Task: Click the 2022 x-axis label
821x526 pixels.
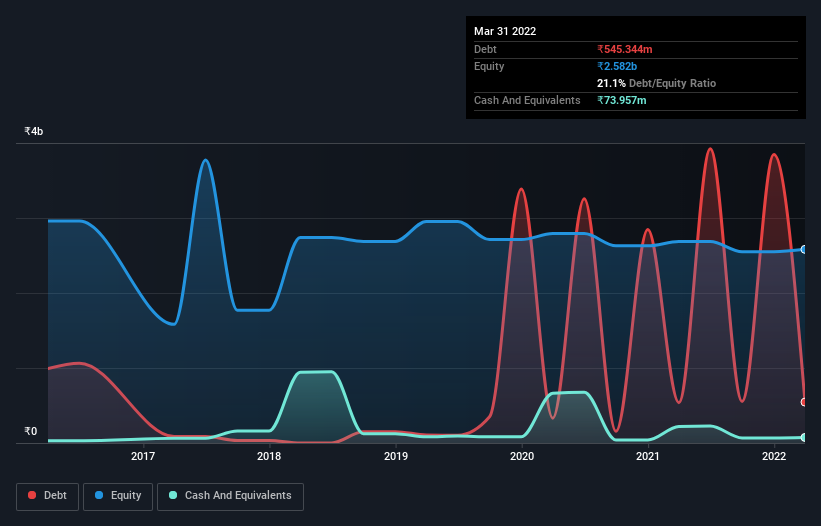Action: click(774, 456)
